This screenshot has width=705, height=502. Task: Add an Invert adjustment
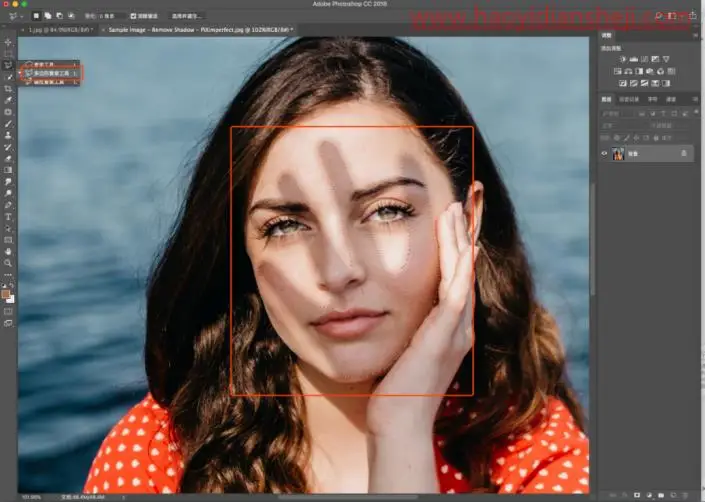[x=623, y=83]
